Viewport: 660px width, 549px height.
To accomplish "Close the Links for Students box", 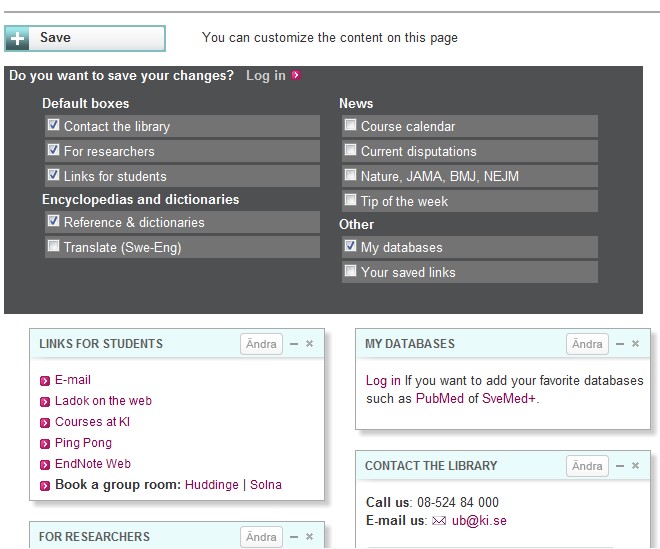I will (x=310, y=344).
